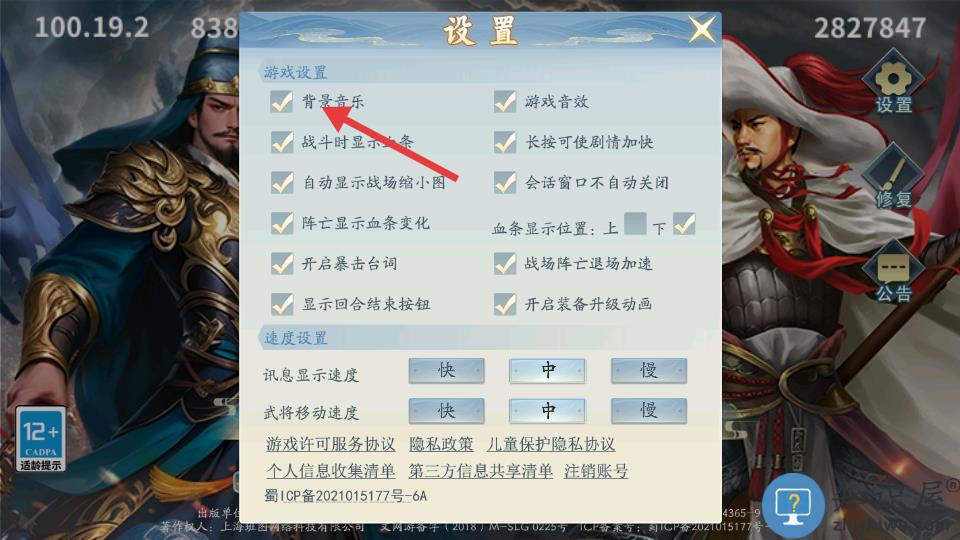Set 讯息显示速度 to 快
Viewport: 960px width, 540px height.
tap(446, 370)
